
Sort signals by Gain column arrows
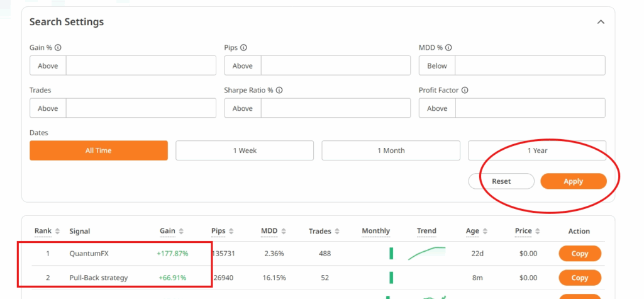[180, 231]
